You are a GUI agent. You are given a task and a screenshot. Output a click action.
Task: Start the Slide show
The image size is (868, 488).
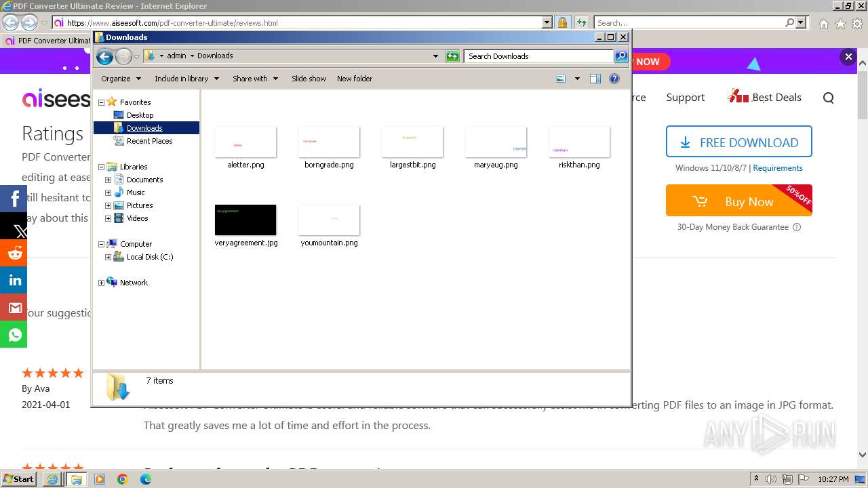(309, 79)
